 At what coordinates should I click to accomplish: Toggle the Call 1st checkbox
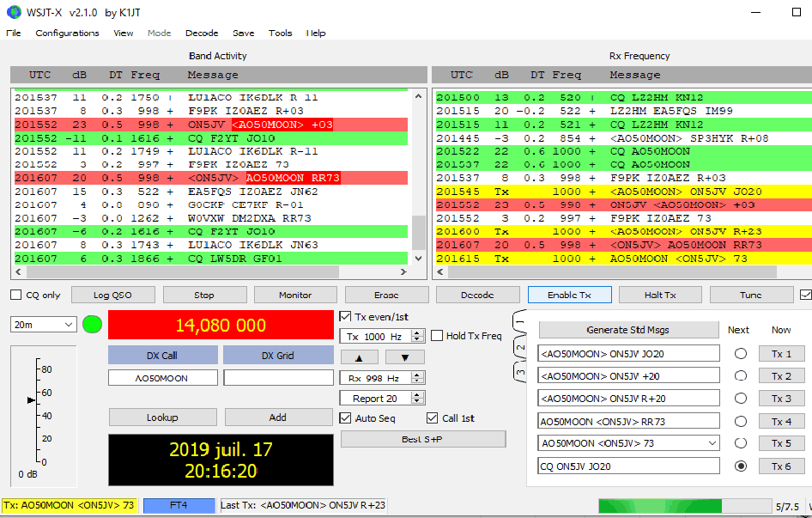[x=432, y=418]
